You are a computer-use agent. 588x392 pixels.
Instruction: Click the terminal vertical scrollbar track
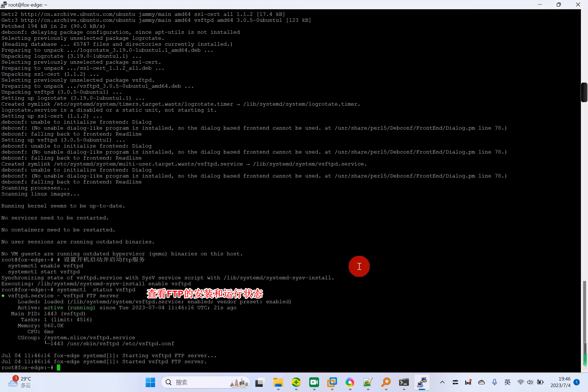pos(584,191)
